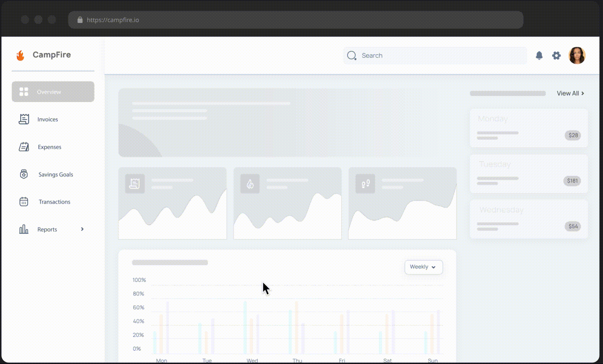Click the Savings Goals jar icon

(24, 174)
